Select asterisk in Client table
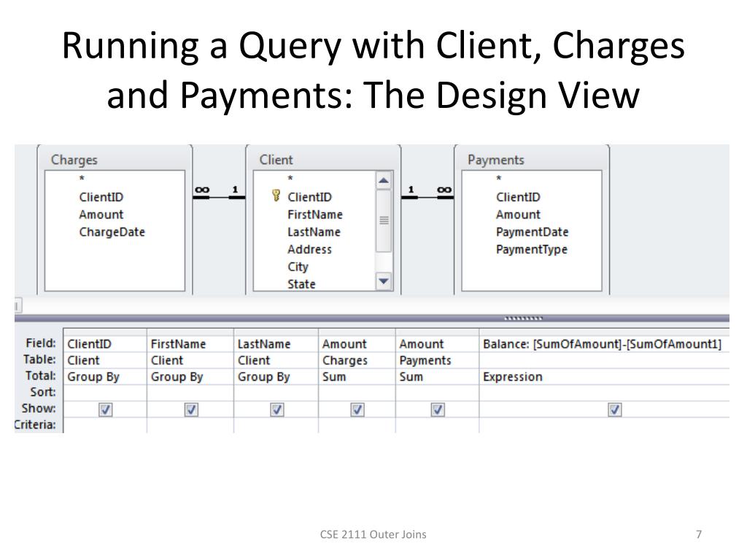Screen dimensions: 747x560 click(290, 179)
